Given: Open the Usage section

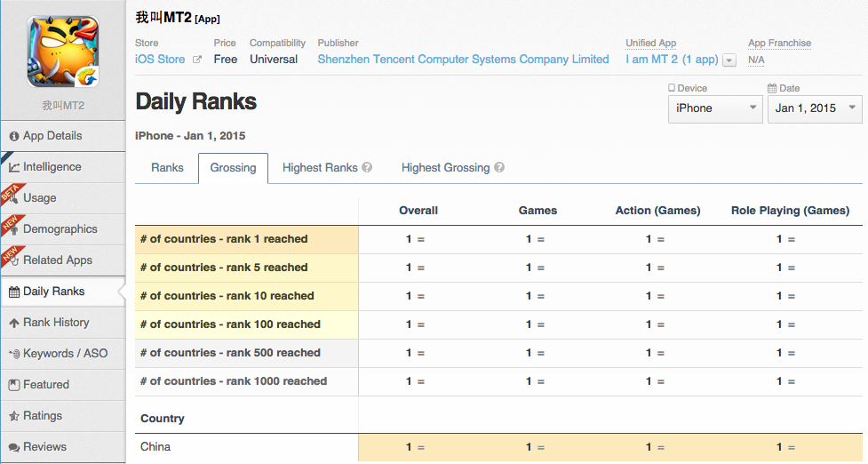Looking at the screenshot, I should click(x=63, y=198).
